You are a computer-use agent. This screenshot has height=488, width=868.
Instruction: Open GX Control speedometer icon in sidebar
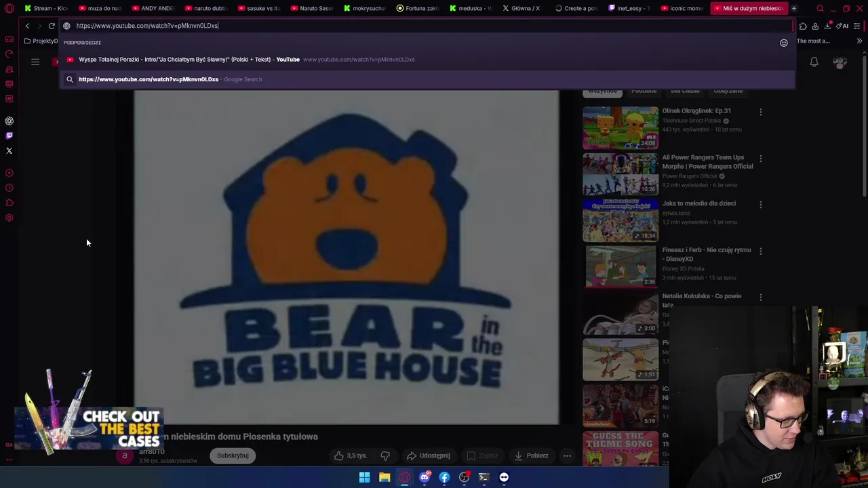click(9, 54)
